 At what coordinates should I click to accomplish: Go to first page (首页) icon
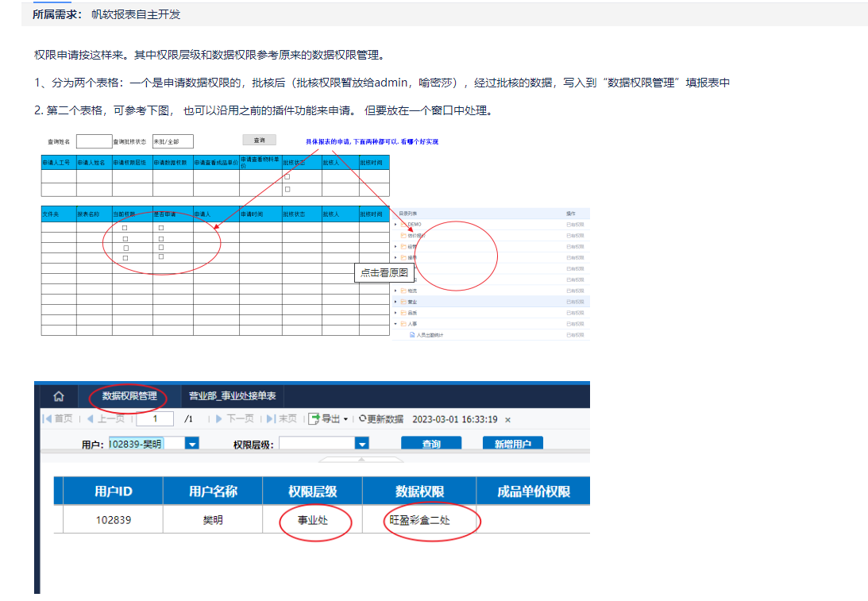[48, 419]
